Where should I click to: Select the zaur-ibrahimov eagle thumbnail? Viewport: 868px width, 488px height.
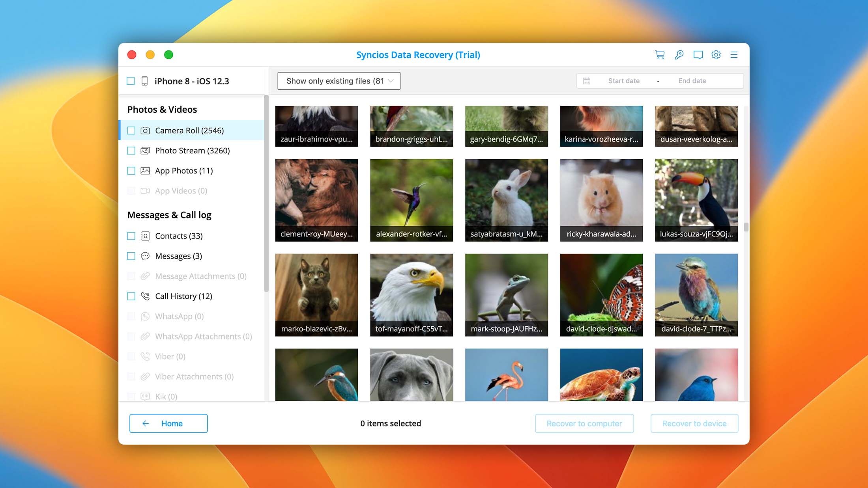pos(316,126)
